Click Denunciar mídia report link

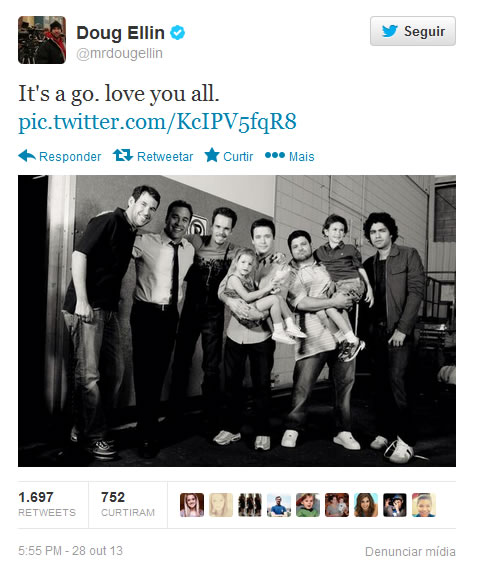[410, 551]
